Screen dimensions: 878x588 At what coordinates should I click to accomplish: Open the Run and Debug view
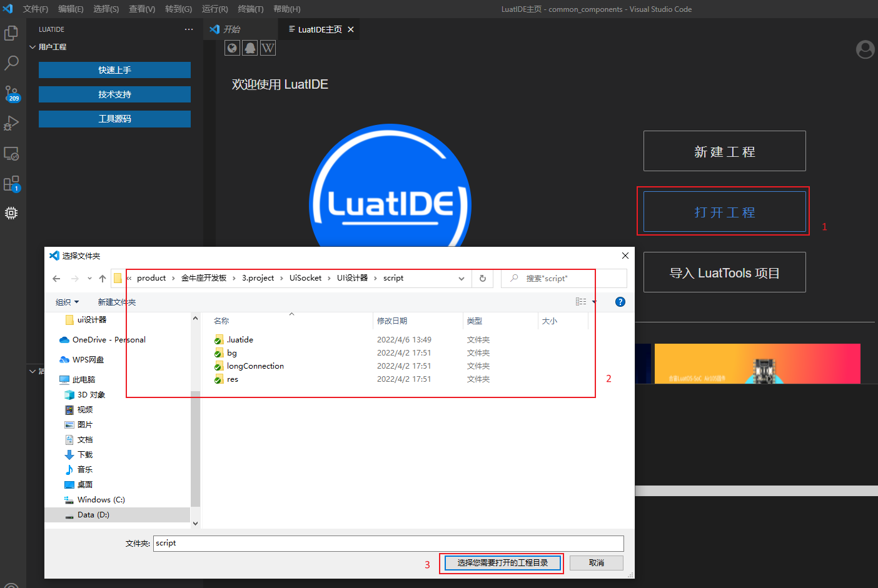click(x=11, y=123)
